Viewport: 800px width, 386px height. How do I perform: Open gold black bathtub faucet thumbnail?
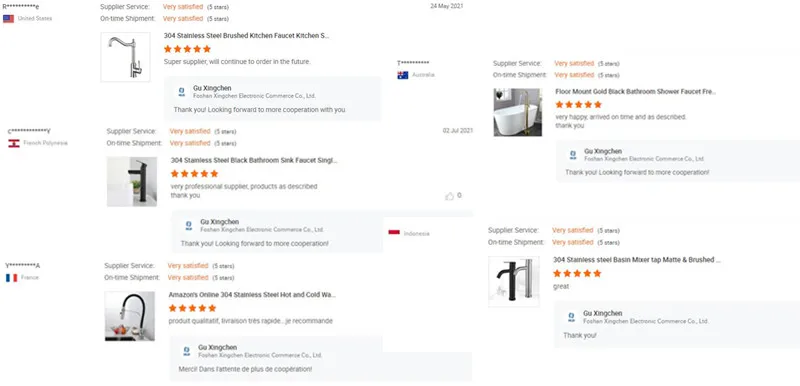click(517, 112)
